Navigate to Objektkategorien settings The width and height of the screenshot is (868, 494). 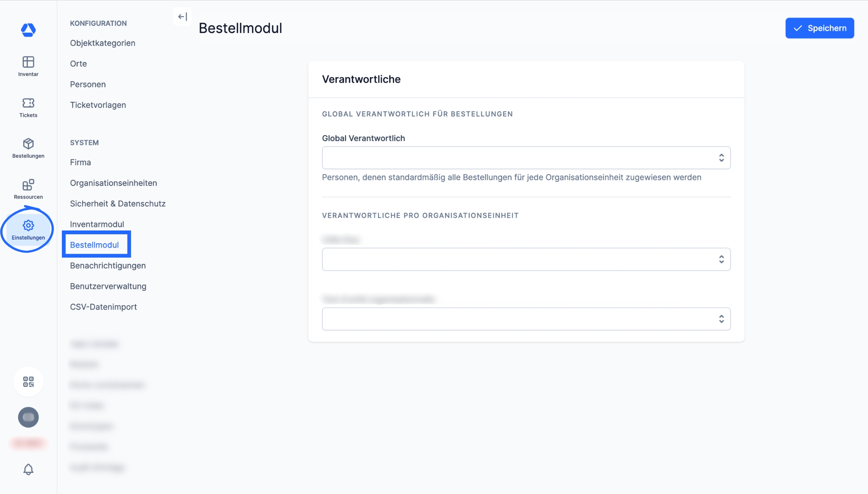pyautogui.click(x=103, y=43)
